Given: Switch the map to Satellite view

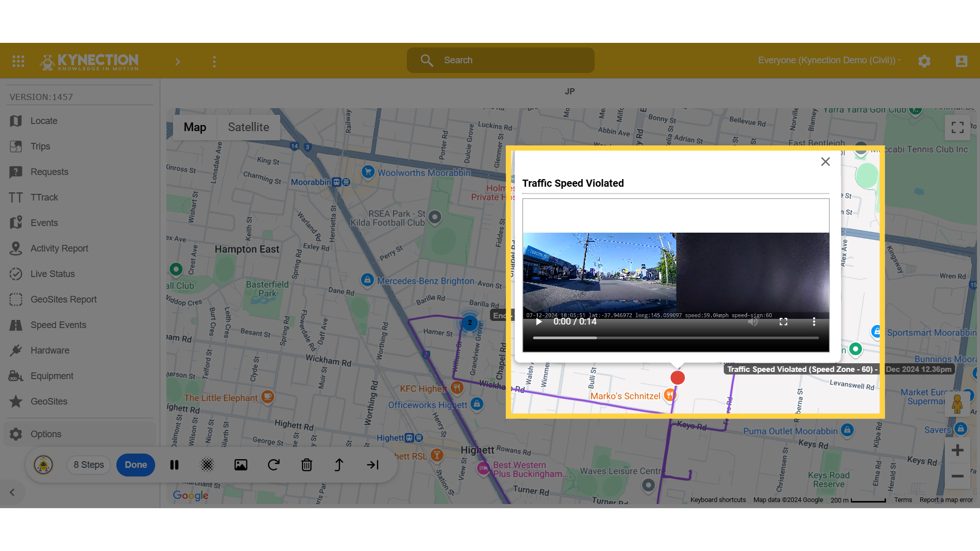Looking at the screenshot, I should (x=249, y=127).
